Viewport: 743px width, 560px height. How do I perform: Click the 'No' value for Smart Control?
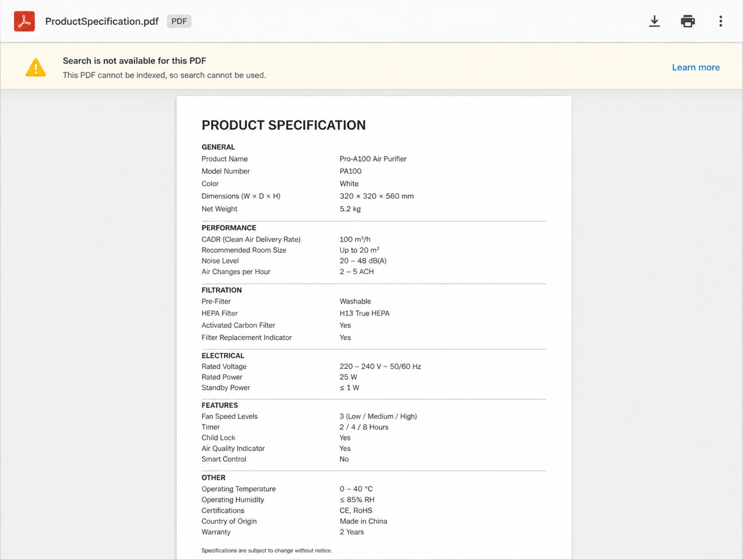coord(344,459)
